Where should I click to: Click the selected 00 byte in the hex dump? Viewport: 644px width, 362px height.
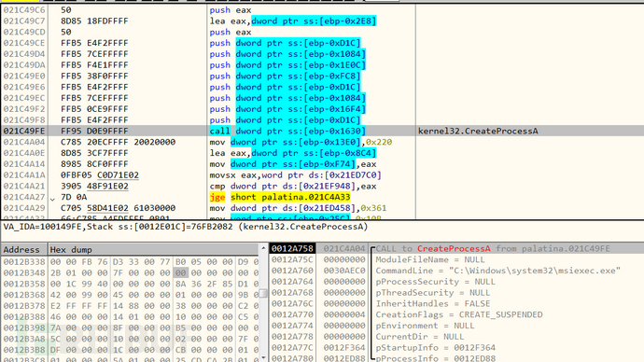click(180, 273)
